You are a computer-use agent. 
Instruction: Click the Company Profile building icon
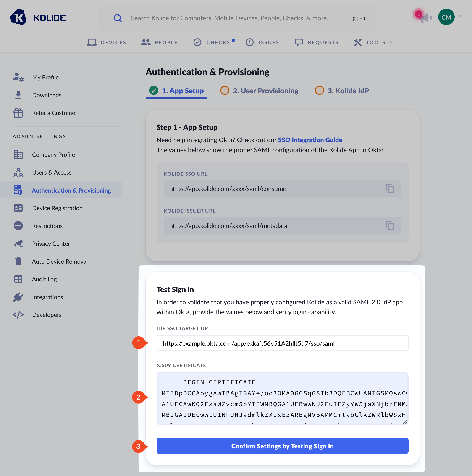[18, 154]
